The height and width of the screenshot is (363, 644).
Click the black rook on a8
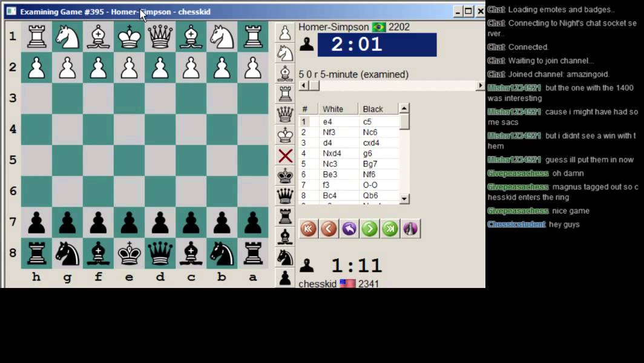[253, 253]
